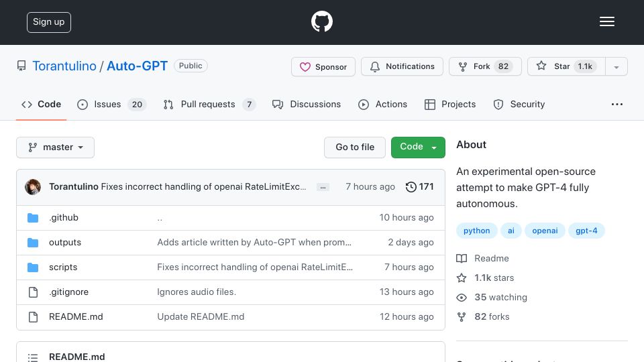Open the .gitignore file
Screen dimensions: 644x362
(x=68, y=292)
